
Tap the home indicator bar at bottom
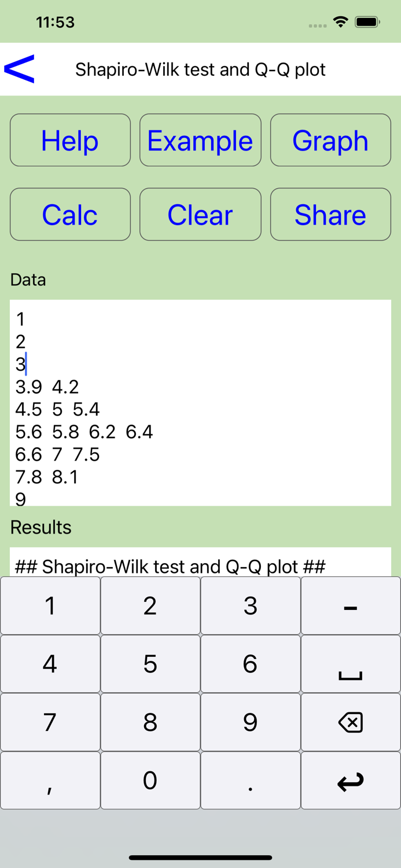[x=200, y=858]
